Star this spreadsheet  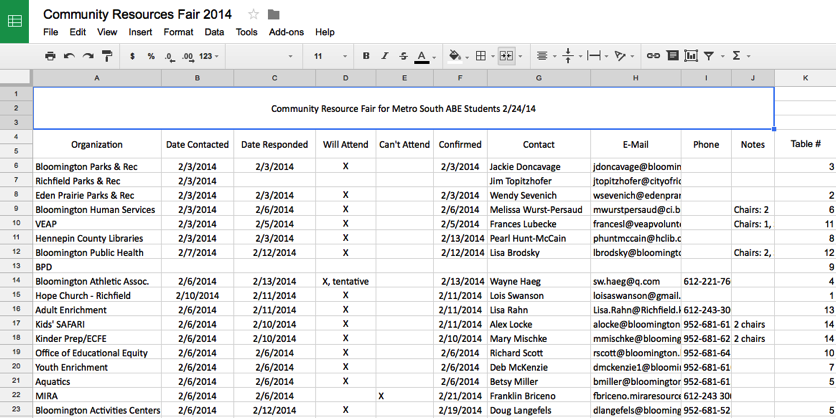(253, 14)
